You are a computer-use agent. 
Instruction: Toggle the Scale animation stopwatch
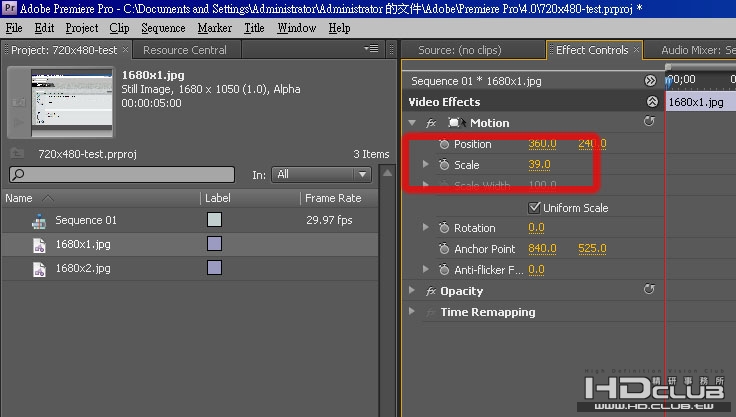[444, 165]
